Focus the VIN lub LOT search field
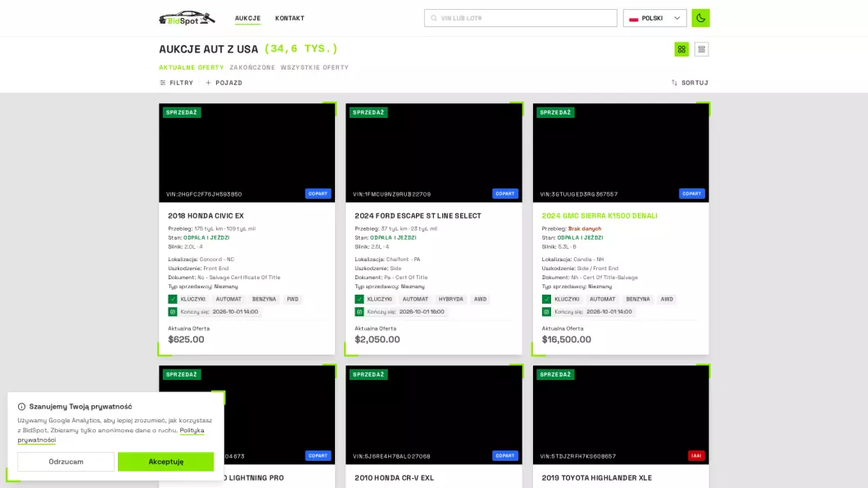The height and width of the screenshot is (488, 868). [x=520, y=18]
